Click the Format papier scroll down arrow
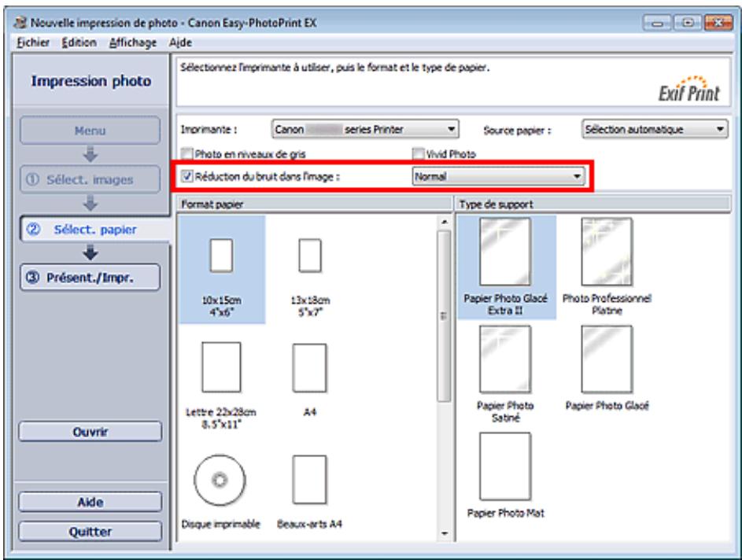 tap(444, 534)
